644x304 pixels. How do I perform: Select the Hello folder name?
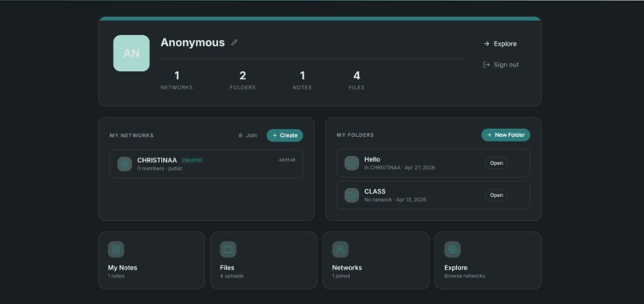click(x=372, y=159)
